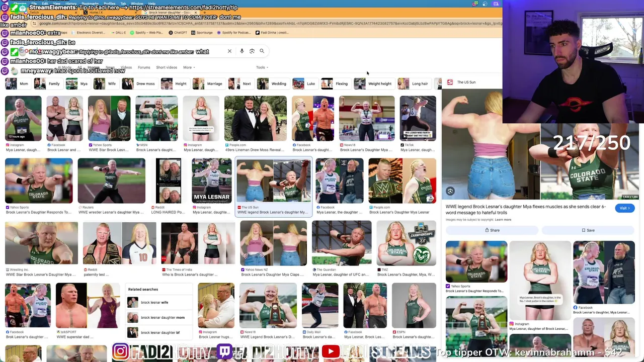Viewport: 644px width, 362px height.
Task: Open the Electronic Diversit... bookmark
Action: pyautogui.click(x=88, y=33)
